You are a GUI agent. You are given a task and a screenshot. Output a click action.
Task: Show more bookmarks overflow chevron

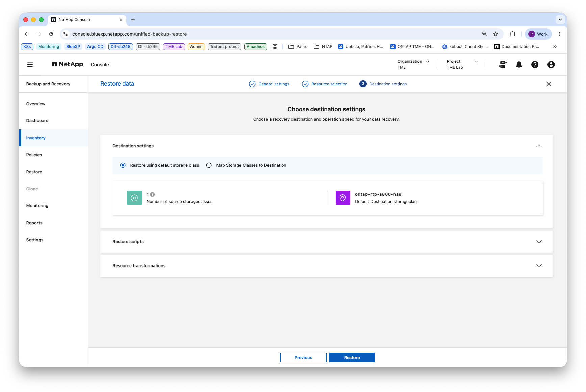555,47
